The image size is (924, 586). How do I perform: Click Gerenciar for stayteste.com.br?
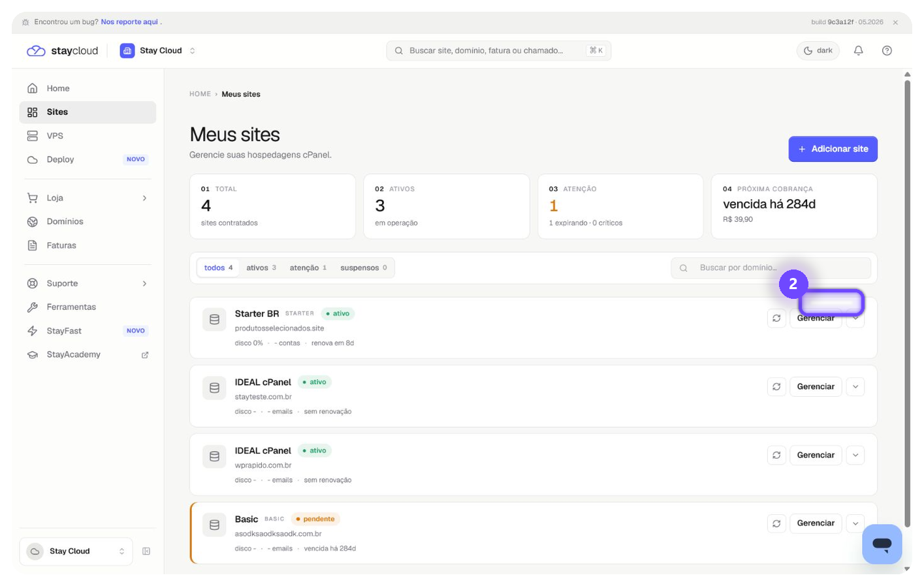816,386
